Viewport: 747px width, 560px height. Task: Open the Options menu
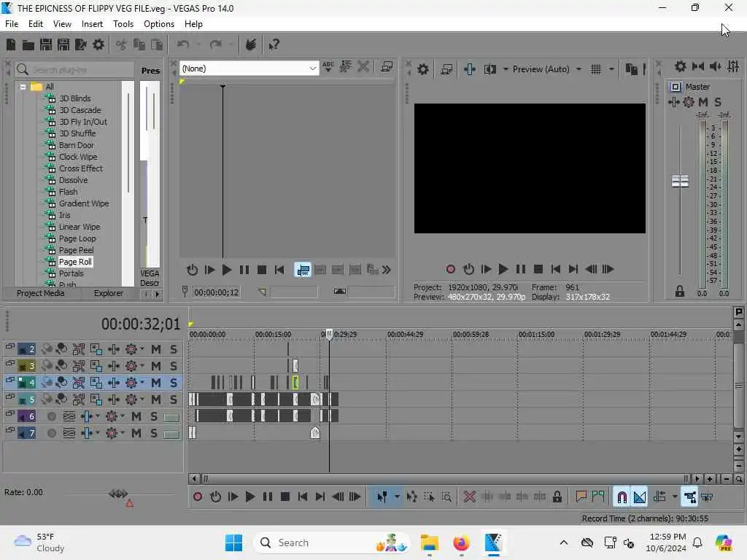click(158, 24)
